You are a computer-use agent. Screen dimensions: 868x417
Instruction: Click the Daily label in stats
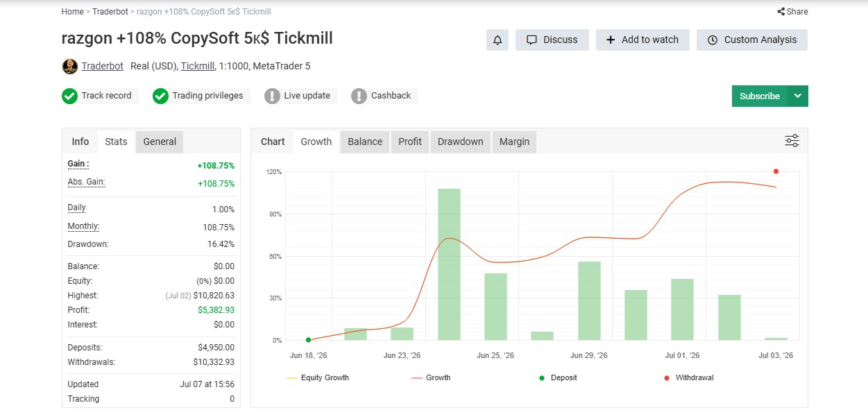pos(76,207)
